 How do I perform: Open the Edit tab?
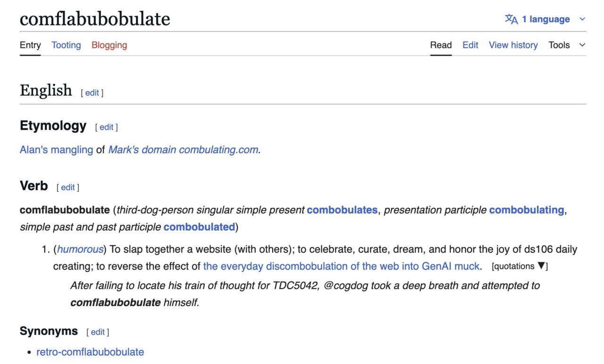click(x=470, y=45)
